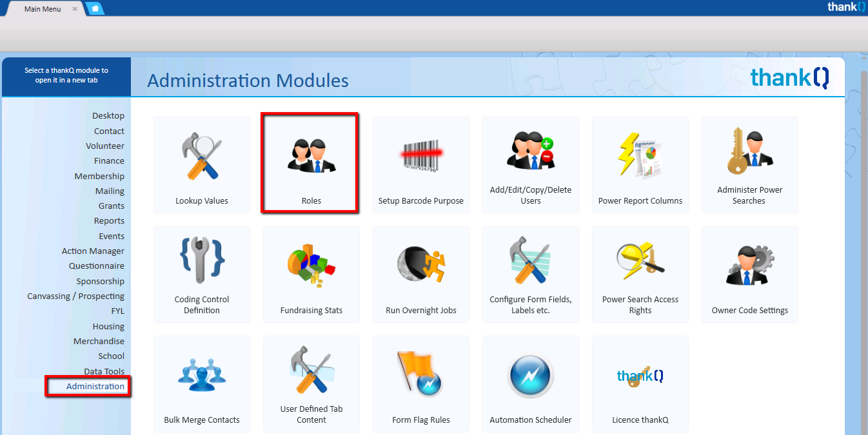Open the Form Flag Rules module
This screenshot has width=868, height=435.
tap(421, 384)
